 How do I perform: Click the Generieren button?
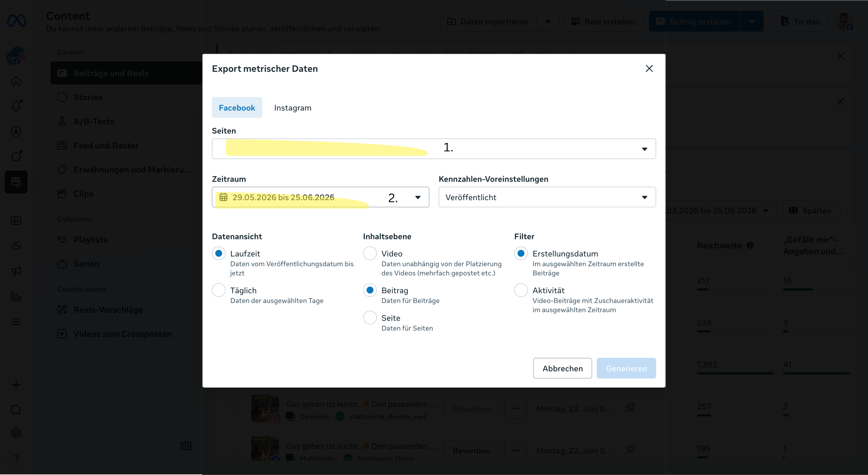click(626, 368)
